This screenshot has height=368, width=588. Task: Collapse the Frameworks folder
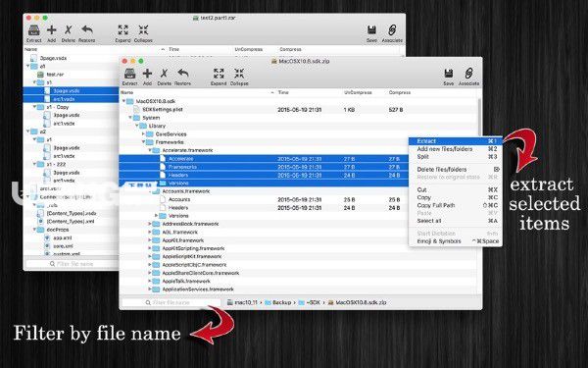144,142
